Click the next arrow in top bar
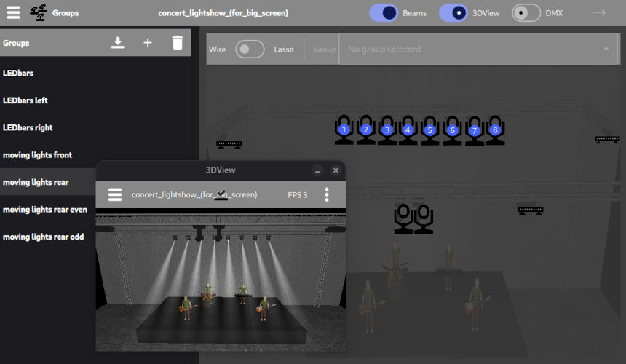The height and width of the screenshot is (364, 626). click(x=599, y=13)
